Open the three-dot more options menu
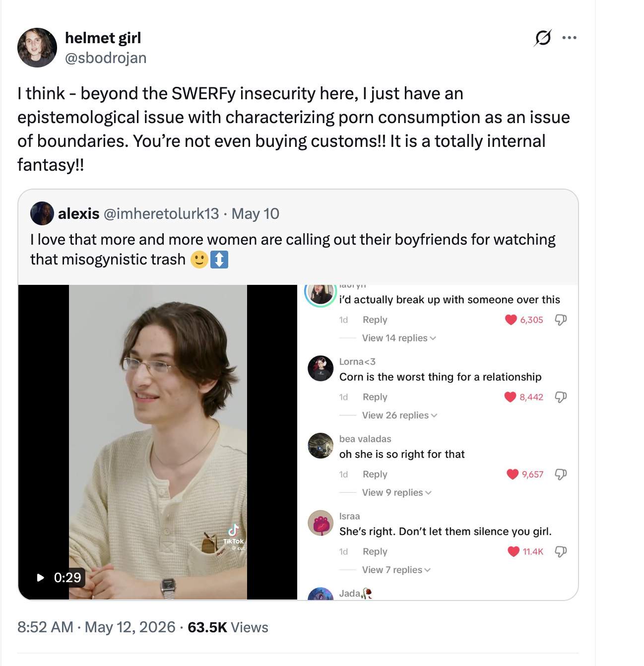This screenshot has height=666, width=644. pyautogui.click(x=569, y=38)
